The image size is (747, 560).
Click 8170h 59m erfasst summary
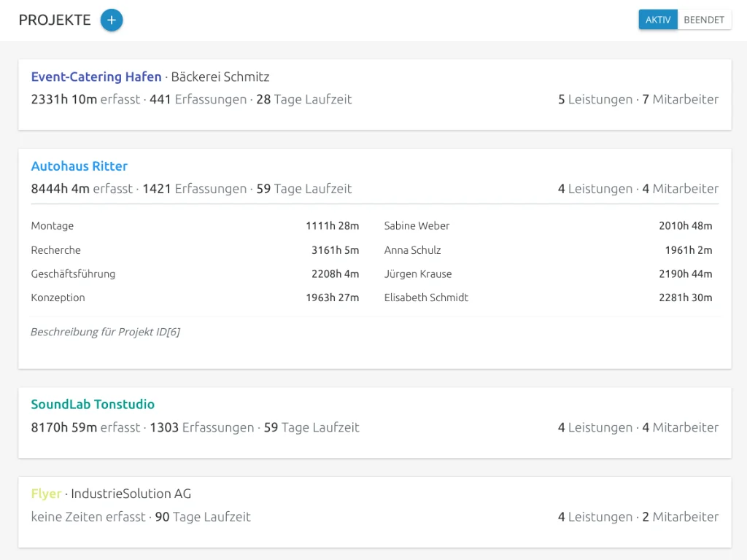(86, 427)
